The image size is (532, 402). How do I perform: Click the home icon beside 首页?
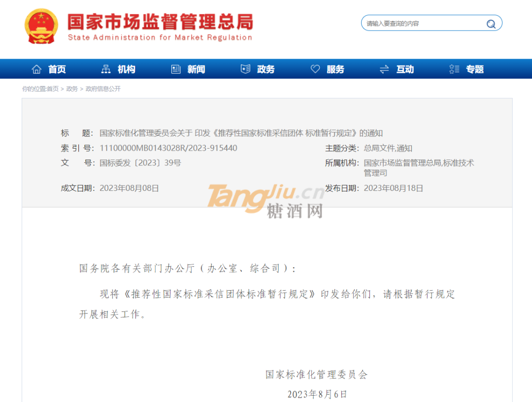[36, 69]
